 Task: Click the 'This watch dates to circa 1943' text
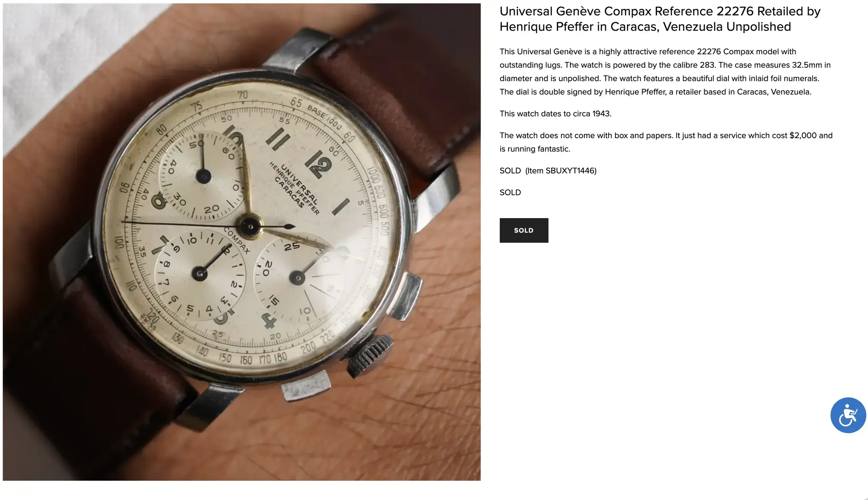coord(555,114)
